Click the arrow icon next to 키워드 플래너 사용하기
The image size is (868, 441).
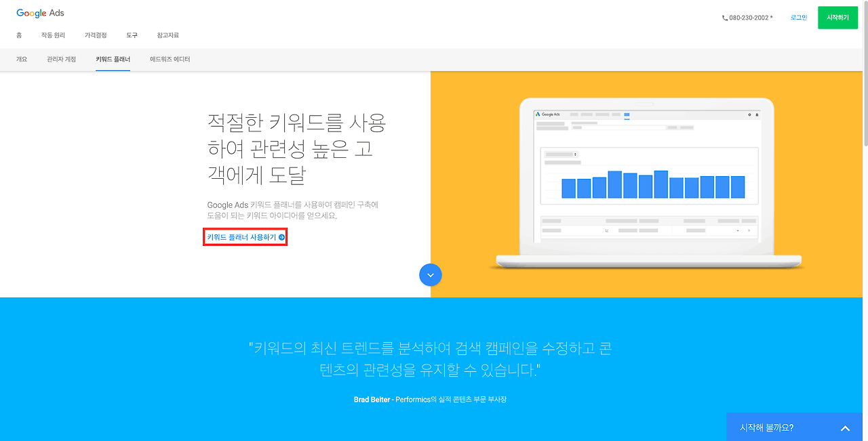click(x=281, y=236)
